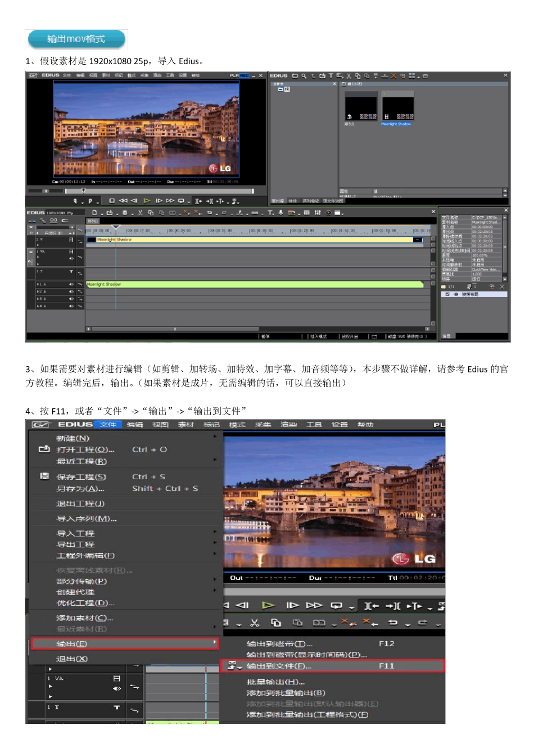Viewport: 534px width, 756px height.
Task: Open the 编辑 menu in the File-menu screenshot
Action: point(134,425)
